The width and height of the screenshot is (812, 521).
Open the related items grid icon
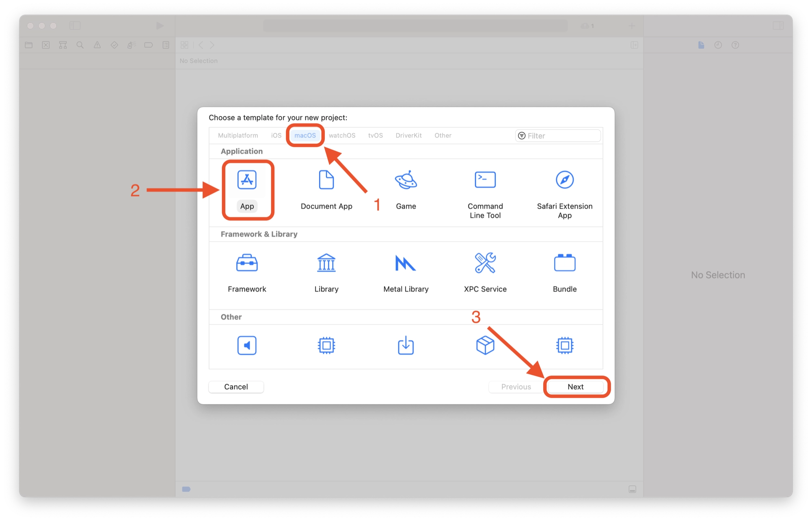(x=184, y=45)
